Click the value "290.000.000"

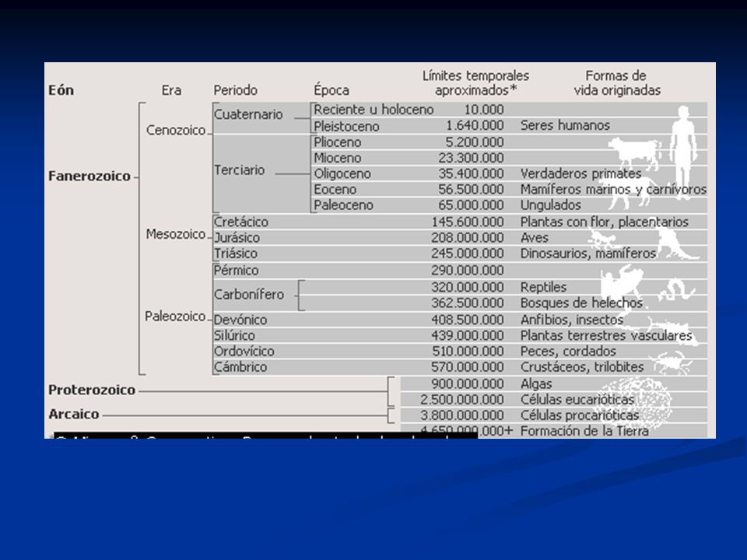pos(468,271)
